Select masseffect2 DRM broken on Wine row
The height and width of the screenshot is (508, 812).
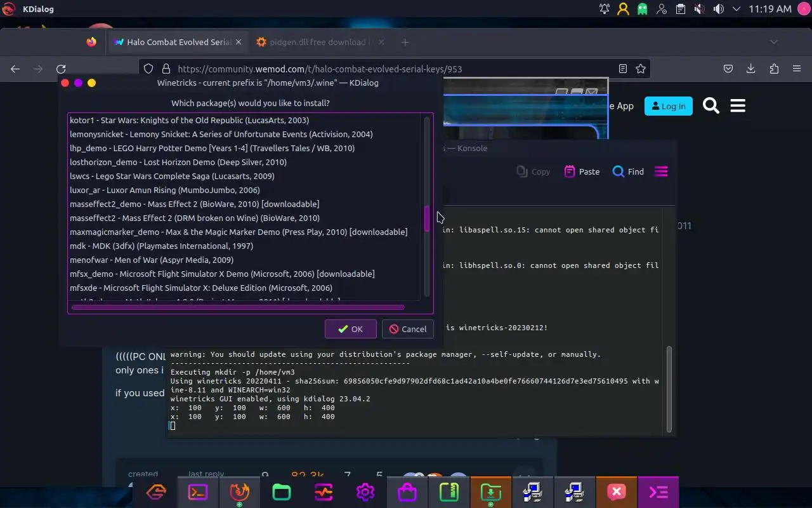point(244,218)
